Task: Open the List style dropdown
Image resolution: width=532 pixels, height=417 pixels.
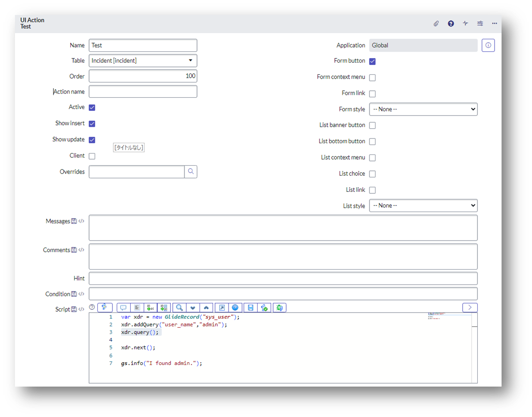Action: 423,205
